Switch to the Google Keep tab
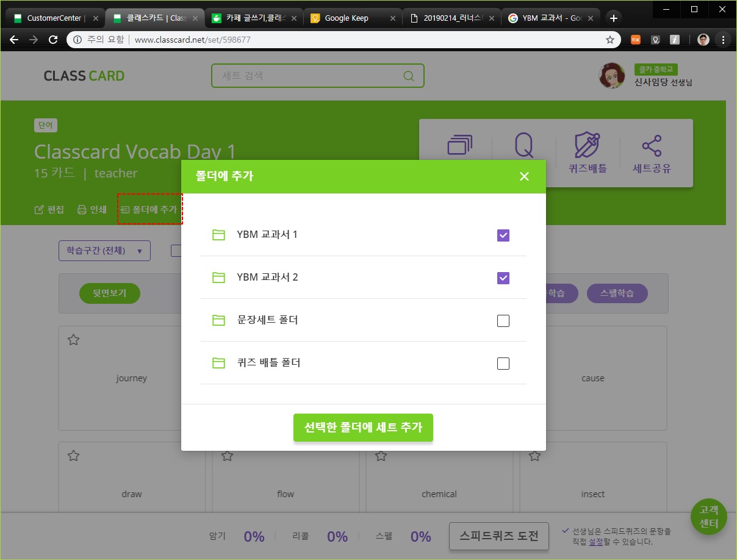Image resolution: width=737 pixels, height=560 pixels. click(x=351, y=18)
